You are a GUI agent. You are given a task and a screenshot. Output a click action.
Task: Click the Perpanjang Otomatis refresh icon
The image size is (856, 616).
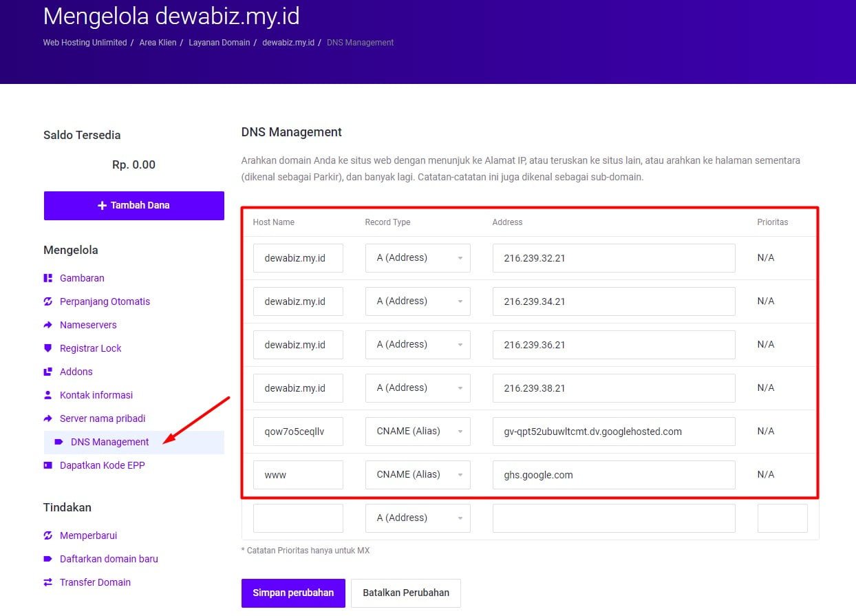(47, 301)
